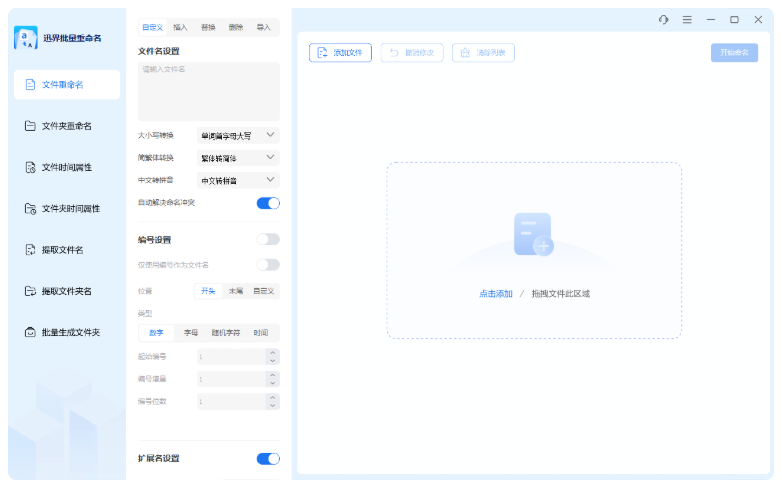Open 文件时间属性 in the sidebar
The image size is (782, 488).
pyautogui.click(x=66, y=167)
